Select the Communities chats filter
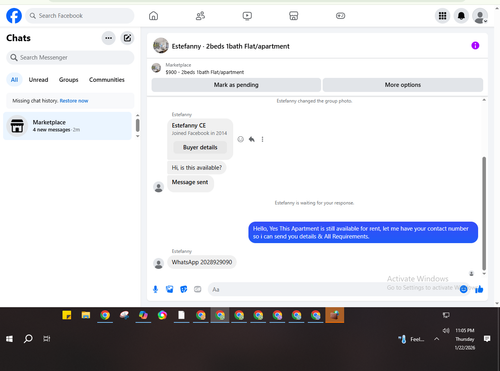The width and height of the screenshot is (500, 371). pyautogui.click(x=107, y=80)
